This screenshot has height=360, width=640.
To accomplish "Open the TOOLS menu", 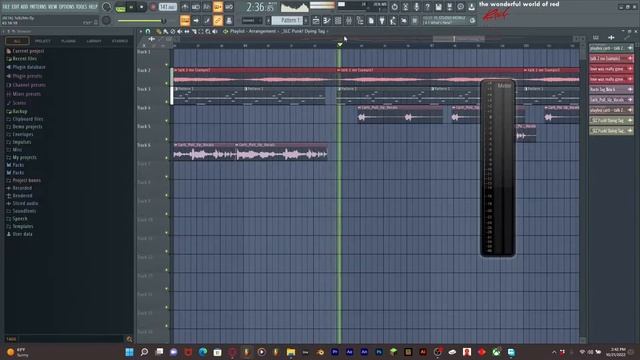I will coord(81,7).
